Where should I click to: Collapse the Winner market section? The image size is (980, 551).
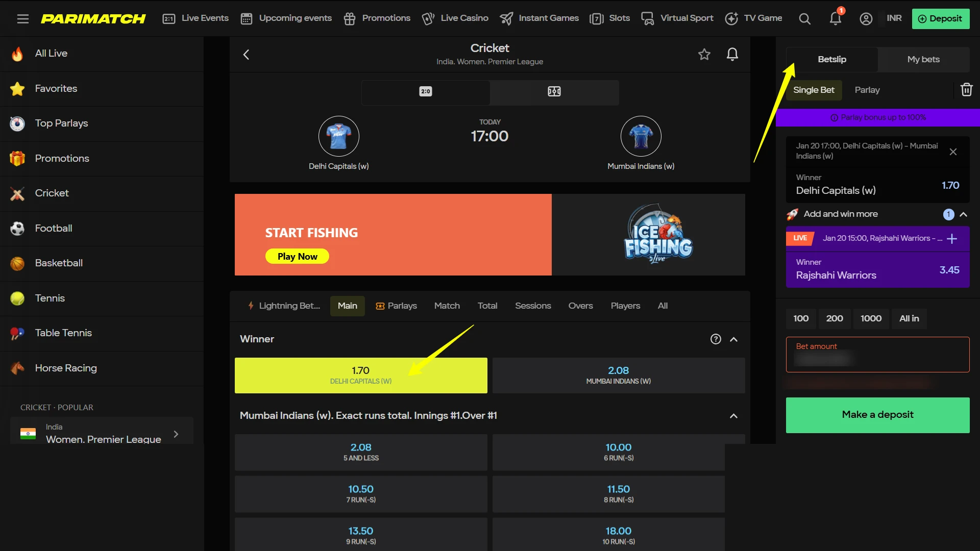[x=733, y=339]
